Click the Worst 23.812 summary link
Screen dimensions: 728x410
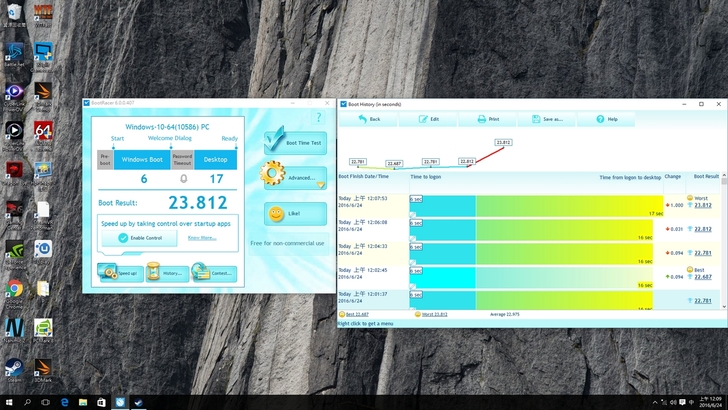pos(434,314)
